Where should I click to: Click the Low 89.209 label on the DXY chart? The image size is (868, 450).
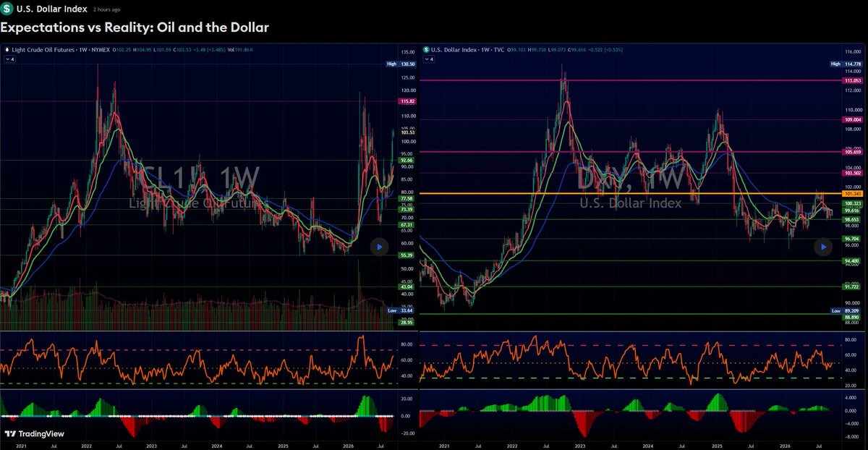(x=846, y=310)
